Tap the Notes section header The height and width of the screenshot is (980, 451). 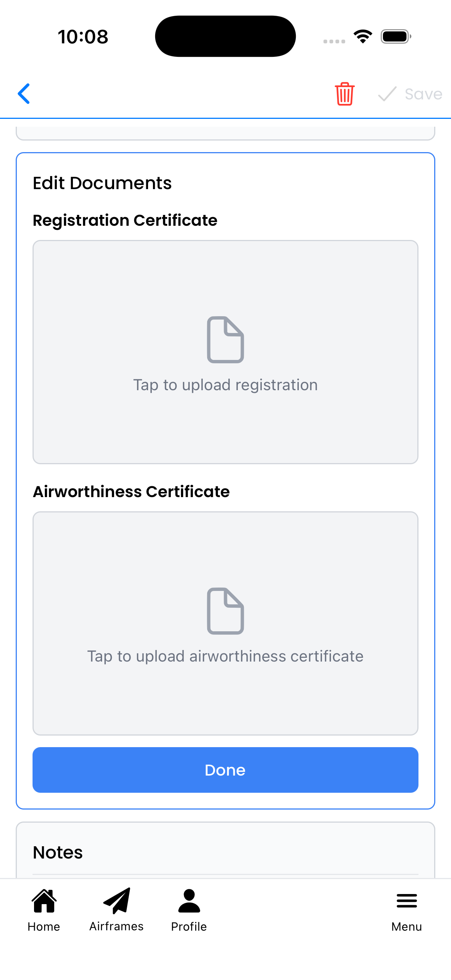pos(58,853)
